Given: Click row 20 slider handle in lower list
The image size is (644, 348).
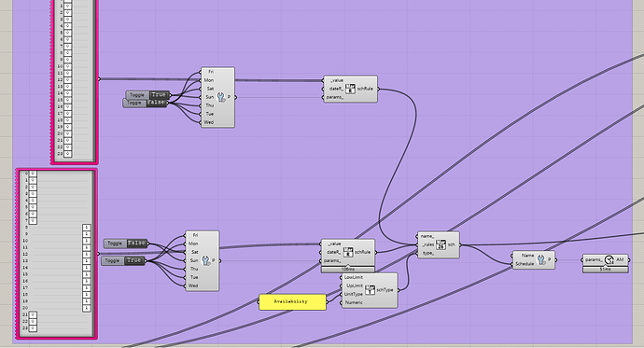Looking at the screenshot, I should pyautogui.click(x=86, y=308).
